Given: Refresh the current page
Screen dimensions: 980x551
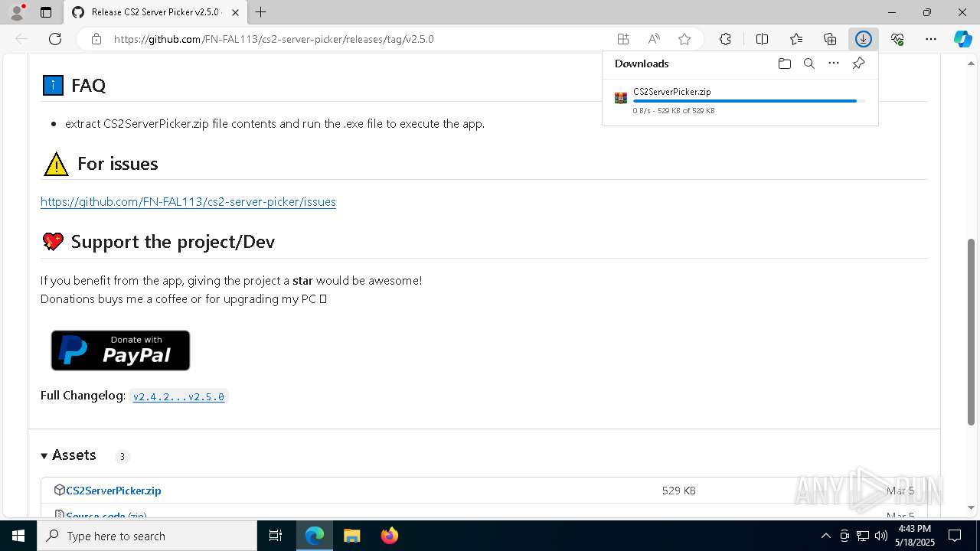Looking at the screenshot, I should (x=55, y=39).
